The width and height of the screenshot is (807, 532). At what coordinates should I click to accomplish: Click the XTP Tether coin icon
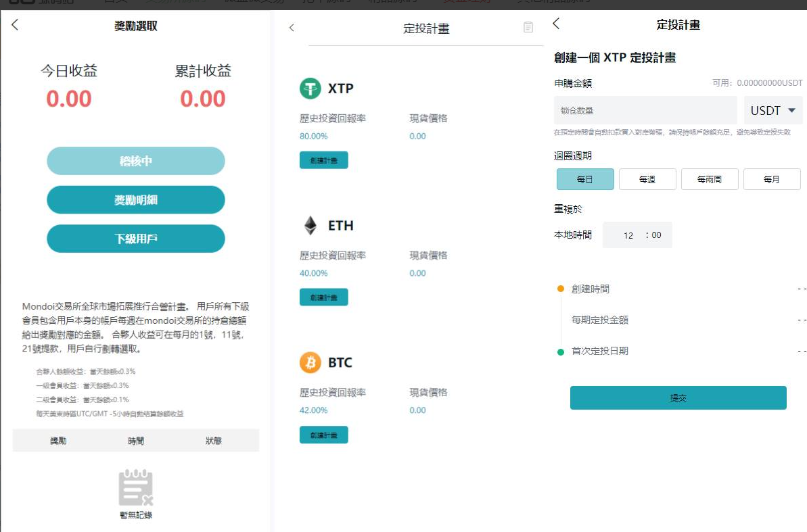(310, 89)
